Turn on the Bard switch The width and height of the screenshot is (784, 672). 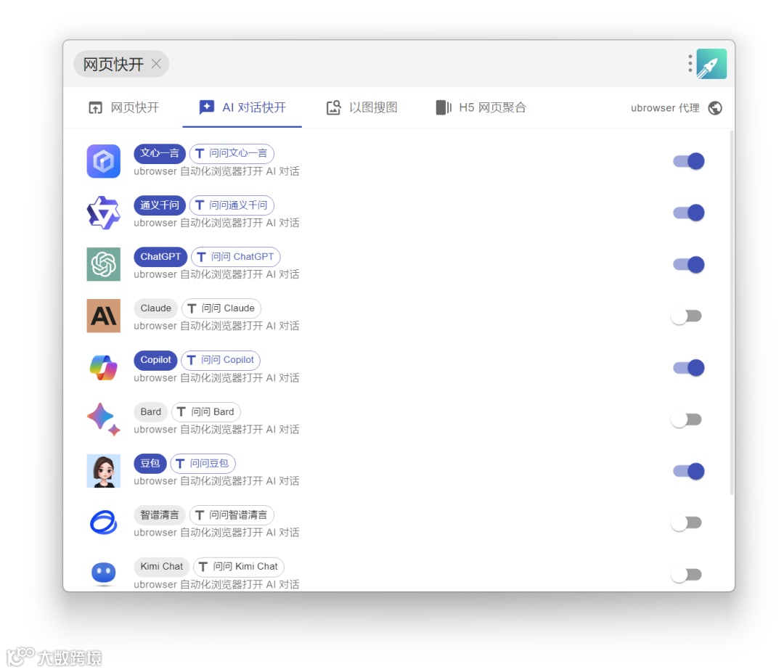tap(686, 419)
